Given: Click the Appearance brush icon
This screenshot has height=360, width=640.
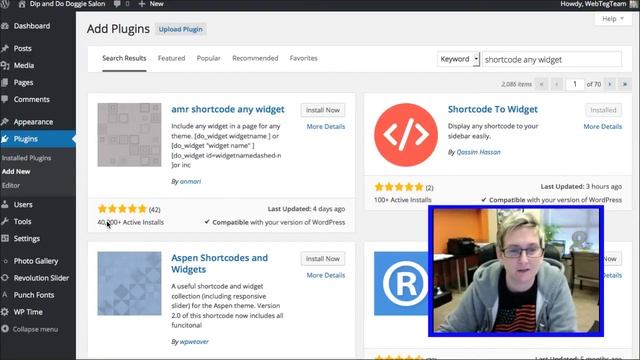Looking at the screenshot, I should (5, 122).
